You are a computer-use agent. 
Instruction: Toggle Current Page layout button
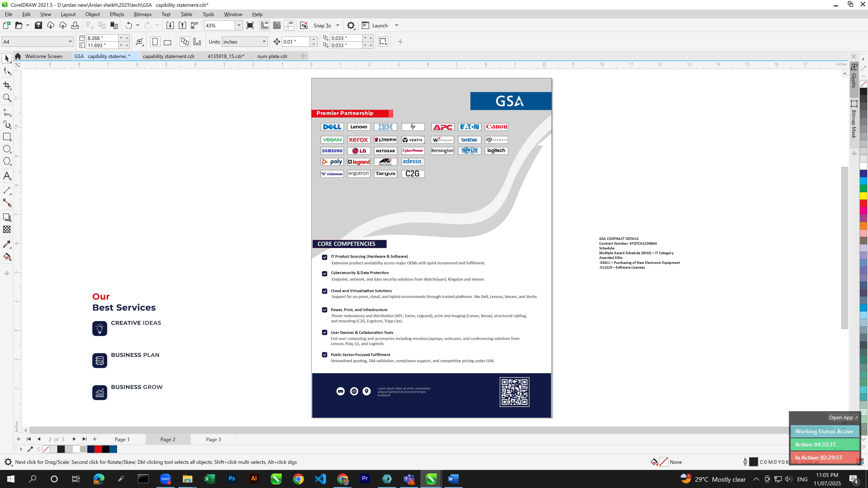(x=198, y=42)
